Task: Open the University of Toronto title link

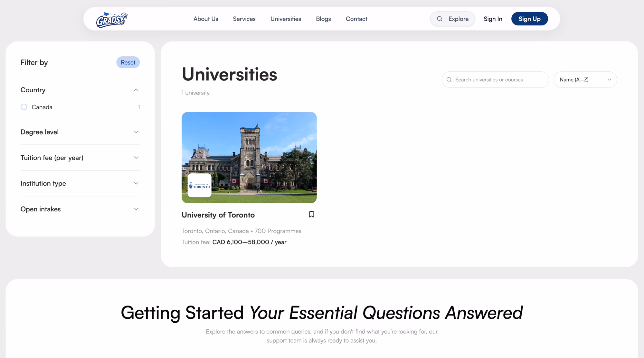Action: pyautogui.click(x=218, y=215)
